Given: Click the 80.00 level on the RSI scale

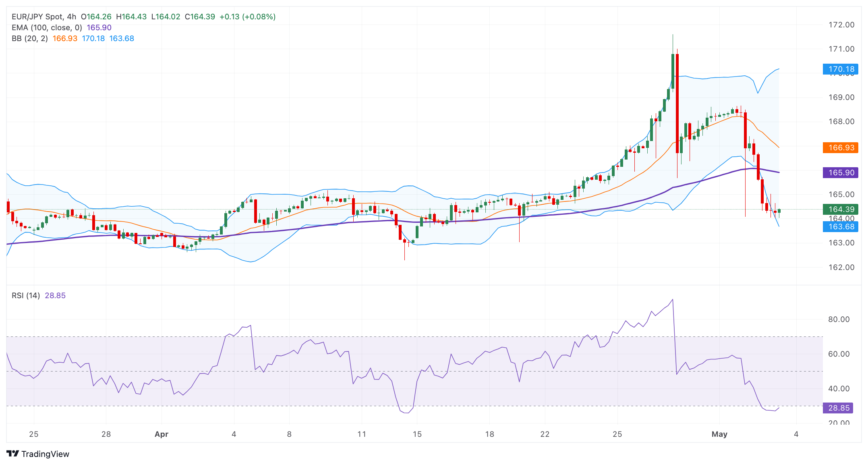Looking at the screenshot, I should (x=839, y=320).
